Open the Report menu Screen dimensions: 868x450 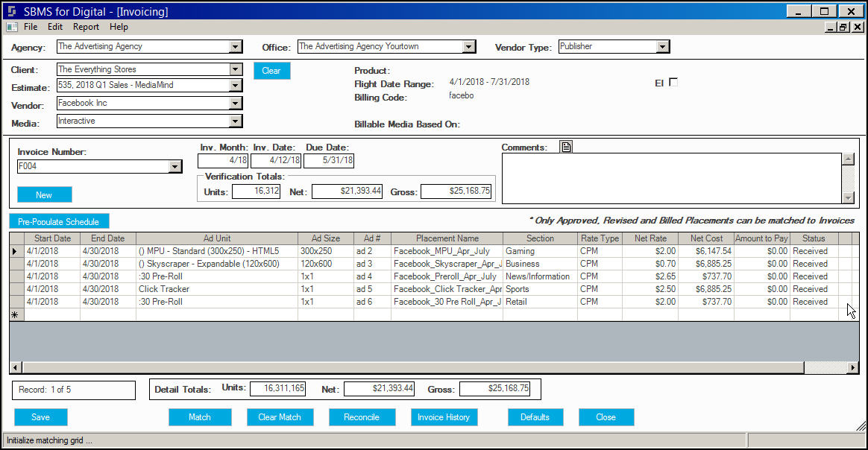point(86,27)
